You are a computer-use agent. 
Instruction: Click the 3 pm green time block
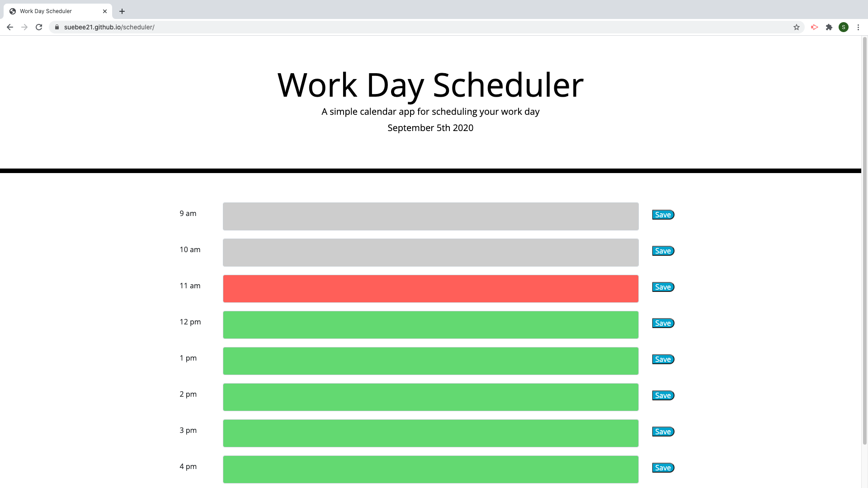(430, 433)
